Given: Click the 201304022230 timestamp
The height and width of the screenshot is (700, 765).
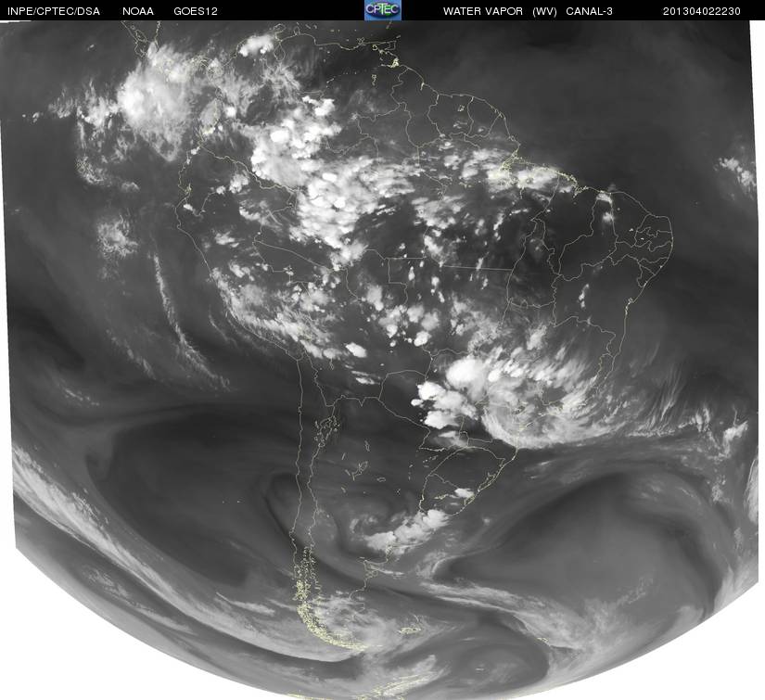Looking at the screenshot, I should pos(702,11).
